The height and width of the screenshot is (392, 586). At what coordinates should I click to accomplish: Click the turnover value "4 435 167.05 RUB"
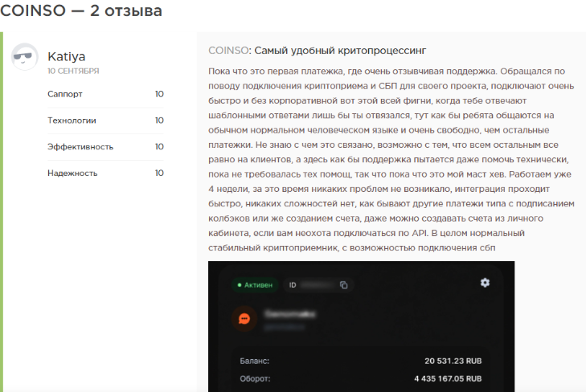tap(448, 378)
